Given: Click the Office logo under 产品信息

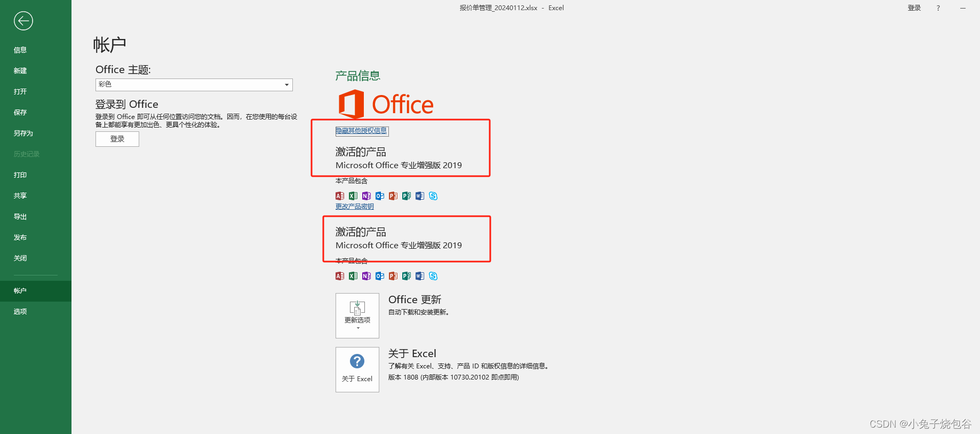Looking at the screenshot, I should click(x=386, y=104).
